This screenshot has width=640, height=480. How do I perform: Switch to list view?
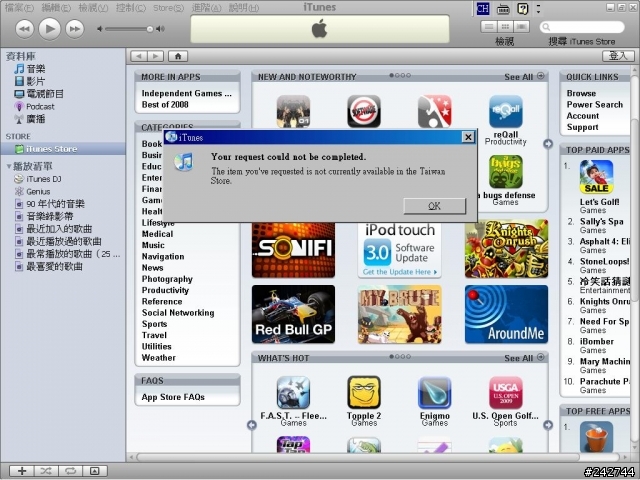coord(489,27)
